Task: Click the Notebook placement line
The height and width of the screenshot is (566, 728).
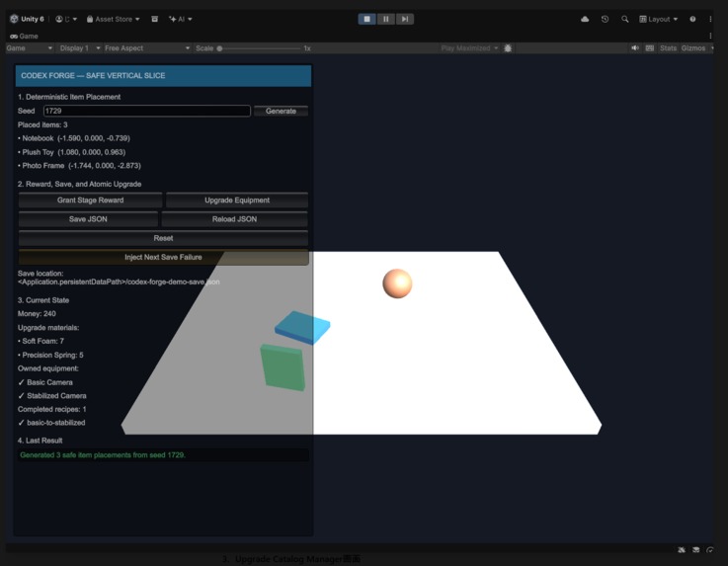Action: (74, 138)
